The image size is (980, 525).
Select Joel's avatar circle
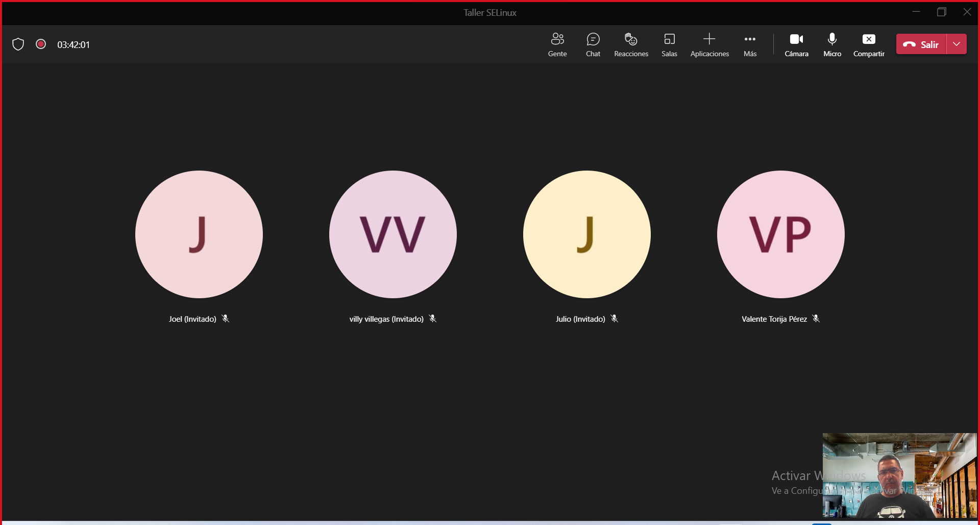click(199, 234)
